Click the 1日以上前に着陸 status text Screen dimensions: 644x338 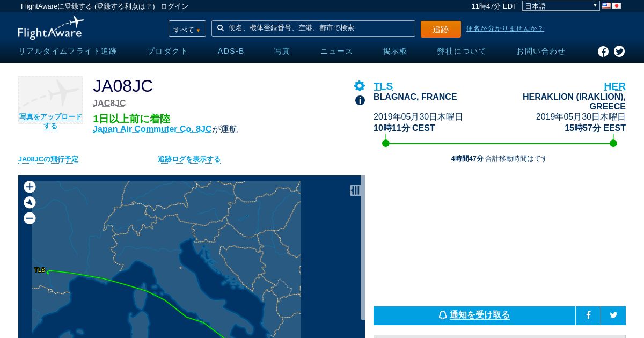131,119
